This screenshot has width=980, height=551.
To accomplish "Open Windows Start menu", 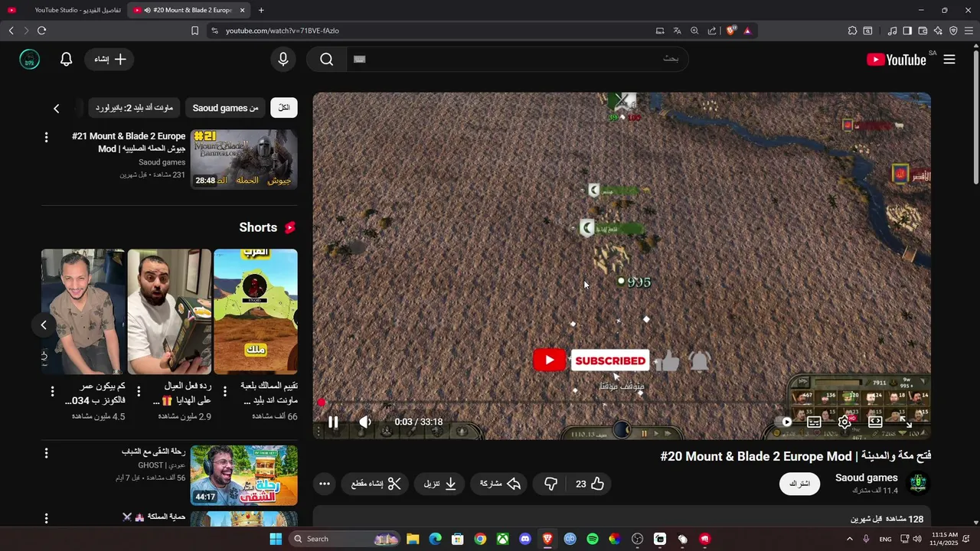I will [276, 539].
